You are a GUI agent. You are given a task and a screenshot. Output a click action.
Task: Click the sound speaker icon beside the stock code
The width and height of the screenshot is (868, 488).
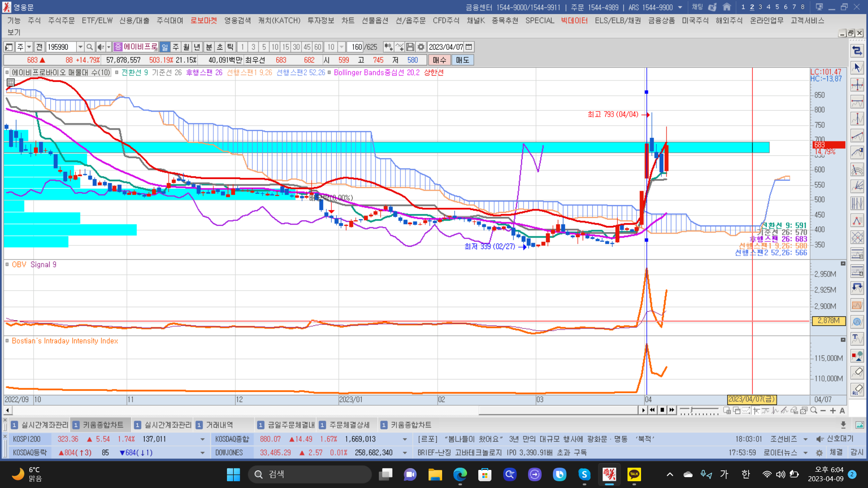click(101, 47)
